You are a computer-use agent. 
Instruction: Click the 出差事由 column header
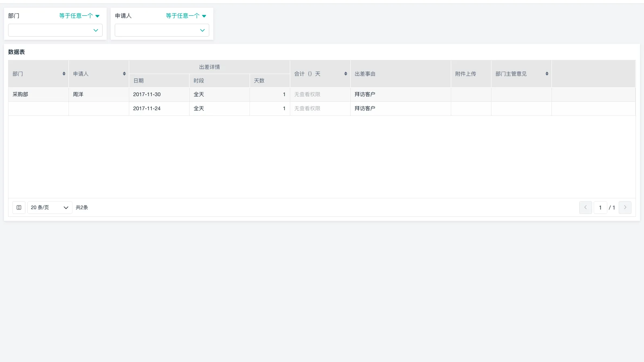tap(365, 74)
